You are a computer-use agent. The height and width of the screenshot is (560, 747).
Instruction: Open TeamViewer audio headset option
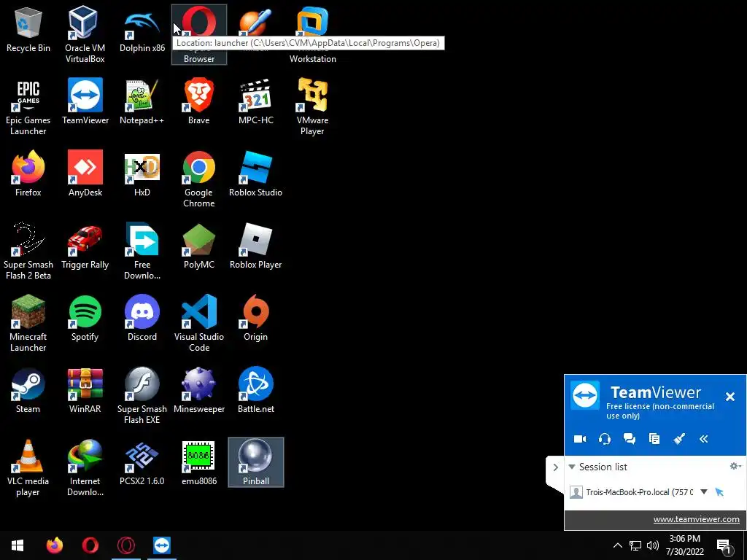pyautogui.click(x=605, y=439)
